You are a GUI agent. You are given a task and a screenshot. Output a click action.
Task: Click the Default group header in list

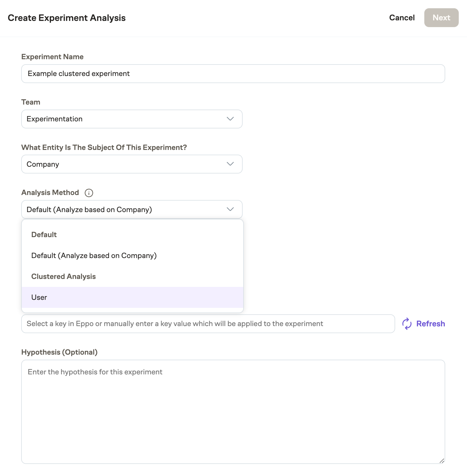coord(44,235)
